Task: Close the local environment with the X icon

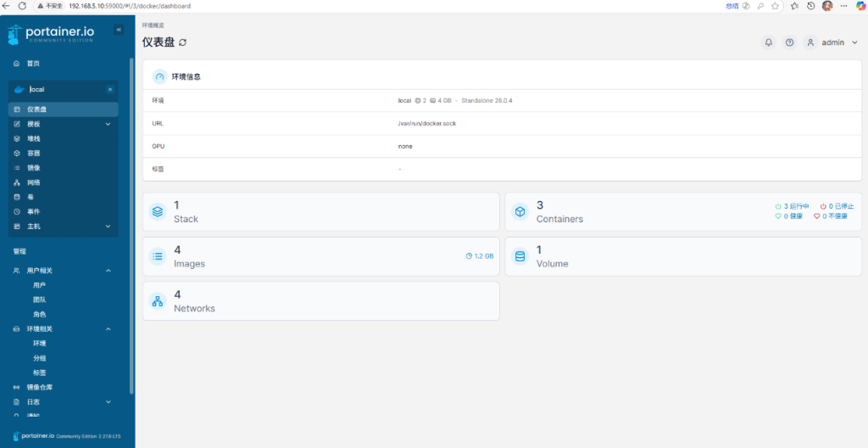Action: [x=109, y=89]
